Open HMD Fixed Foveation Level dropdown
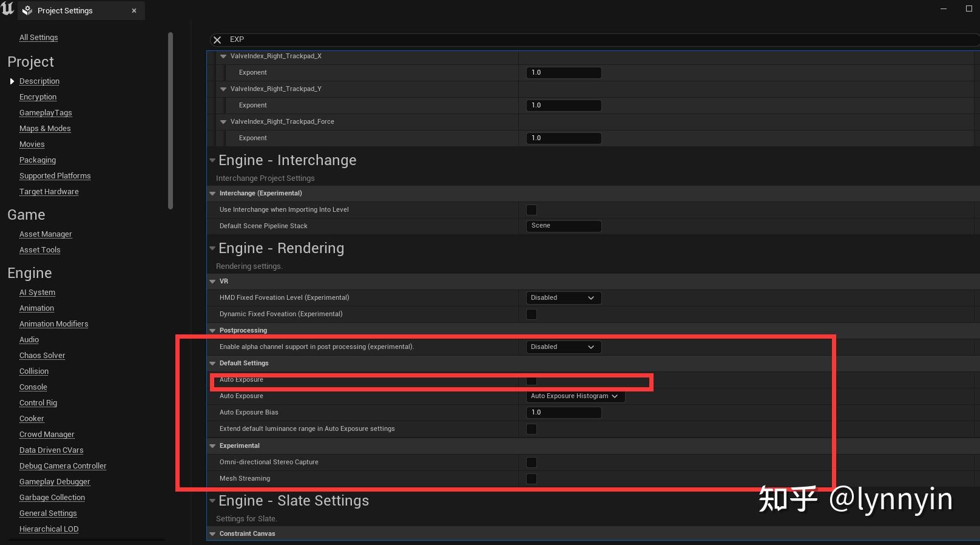The height and width of the screenshot is (545, 980). 564,297
